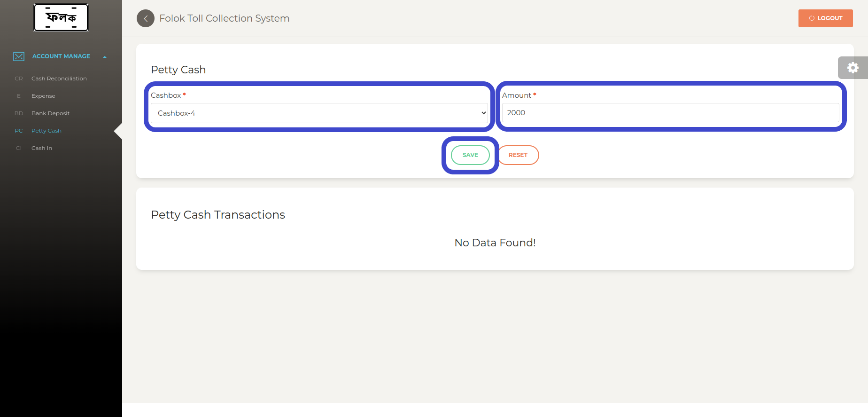Open Bank Deposit menu item
The width and height of the screenshot is (868, 417).
50,113
